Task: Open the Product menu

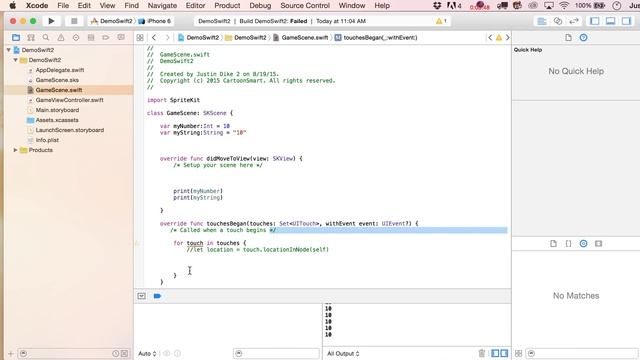Action: pyautogui.click(x=227, y=6)
